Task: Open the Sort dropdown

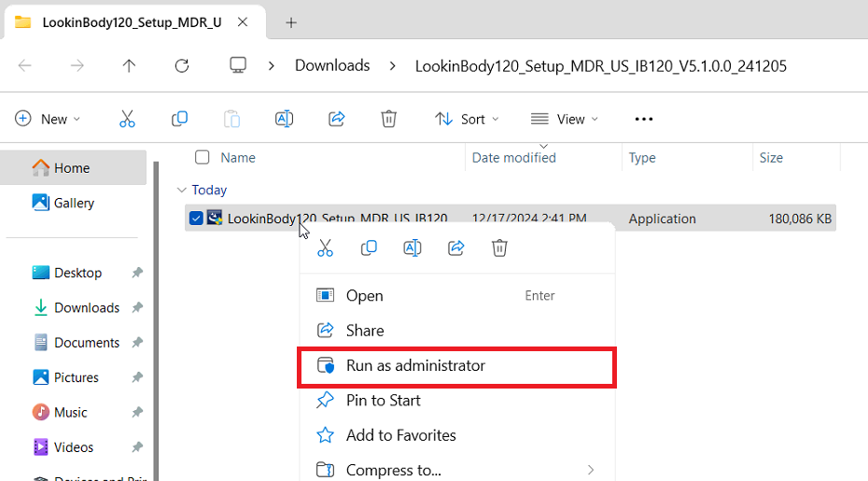Action: (x=468, y=119)
